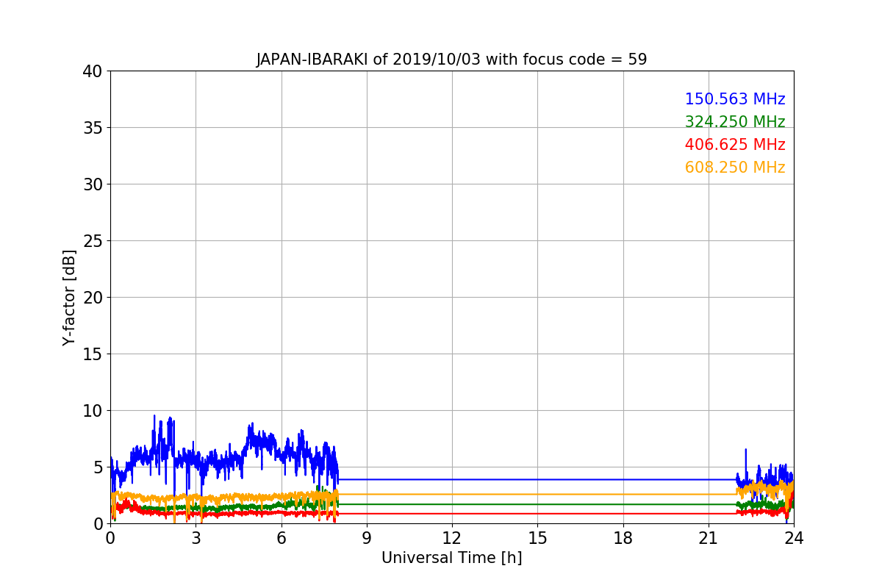Click the Y-factor [dB] axis label
This screenshot has height=588, width=882.
[x=69, y=297]
